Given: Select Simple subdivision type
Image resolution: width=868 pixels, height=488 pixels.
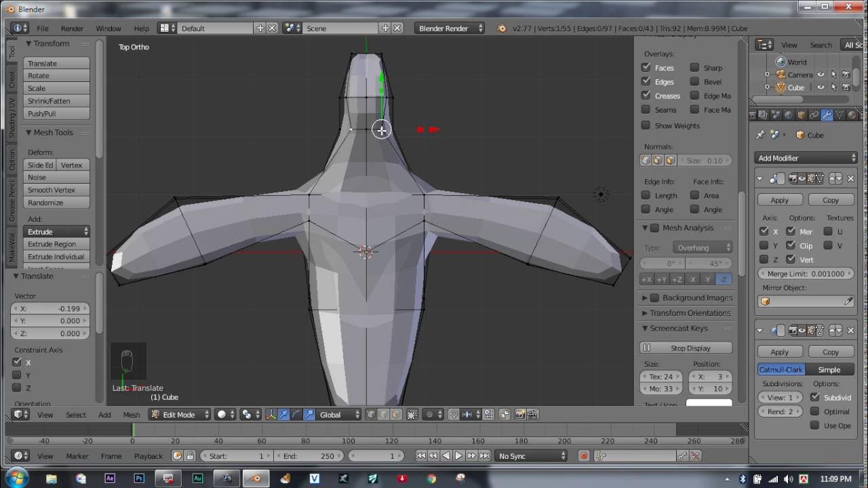Looking at the screenshot, I should [x=829, y=370].
